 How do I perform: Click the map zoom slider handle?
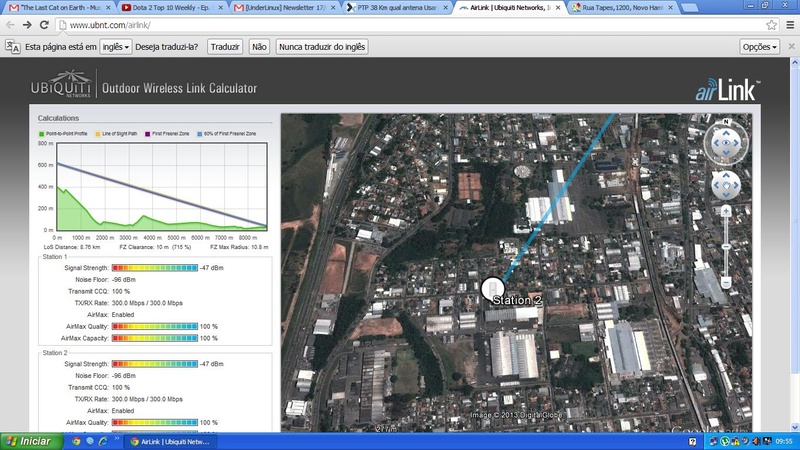726,246
